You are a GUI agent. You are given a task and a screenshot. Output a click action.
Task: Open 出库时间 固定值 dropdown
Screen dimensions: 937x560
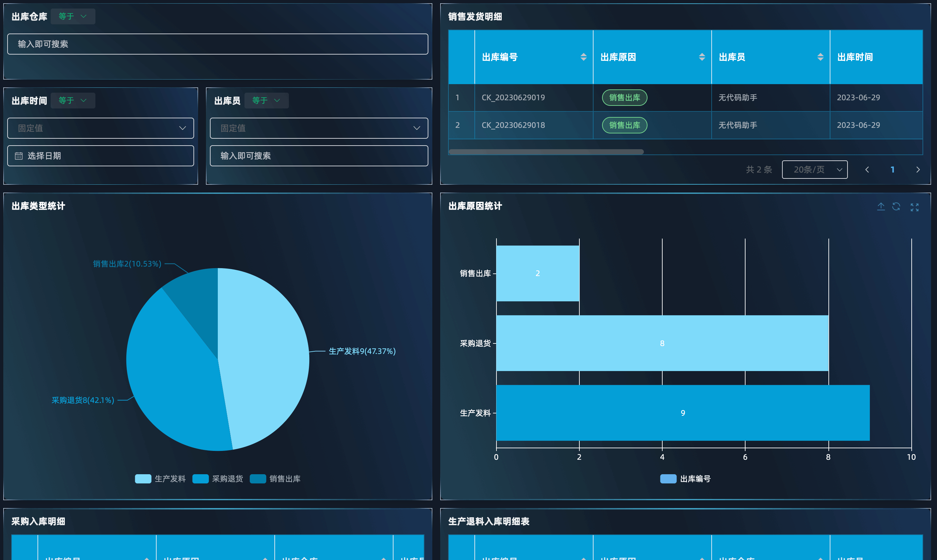[100, 128]
